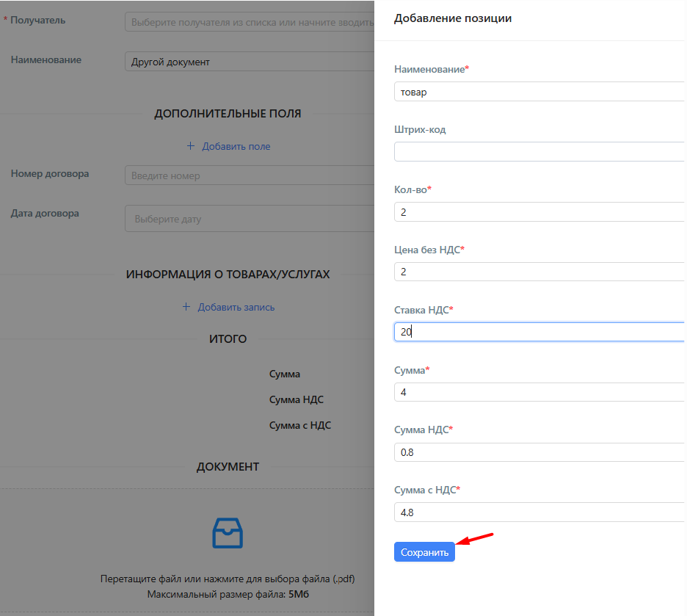Open the Наименование dropdown showing Другой документ

click(x=250, y=62)
